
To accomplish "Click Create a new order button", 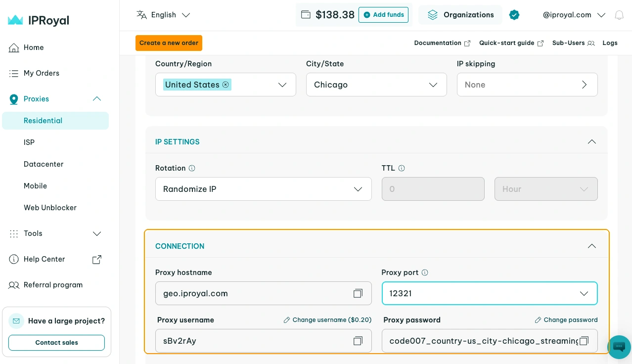I will [x=169, y=43].
